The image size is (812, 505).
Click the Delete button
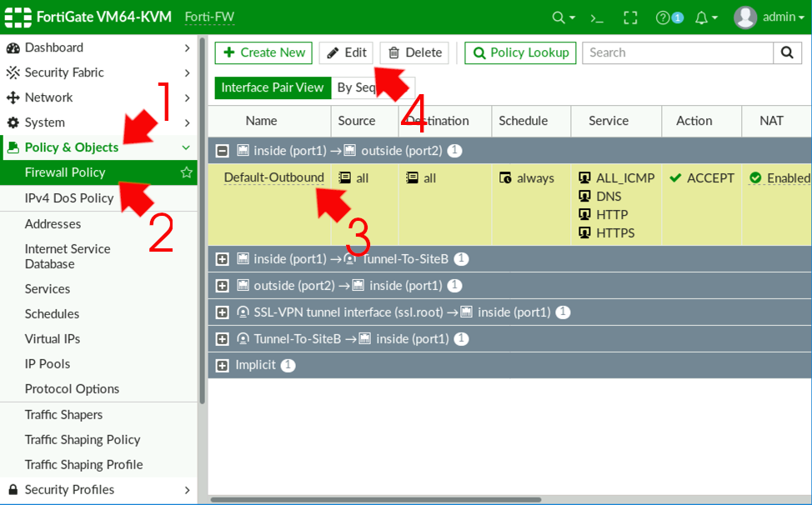tap(414, 52)
